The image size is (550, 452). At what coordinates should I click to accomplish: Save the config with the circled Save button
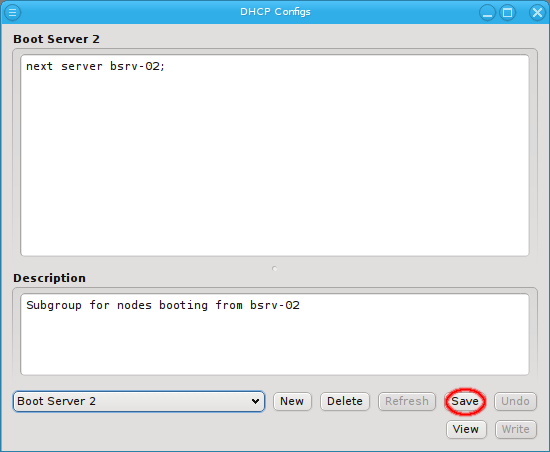tap(465, 401)
